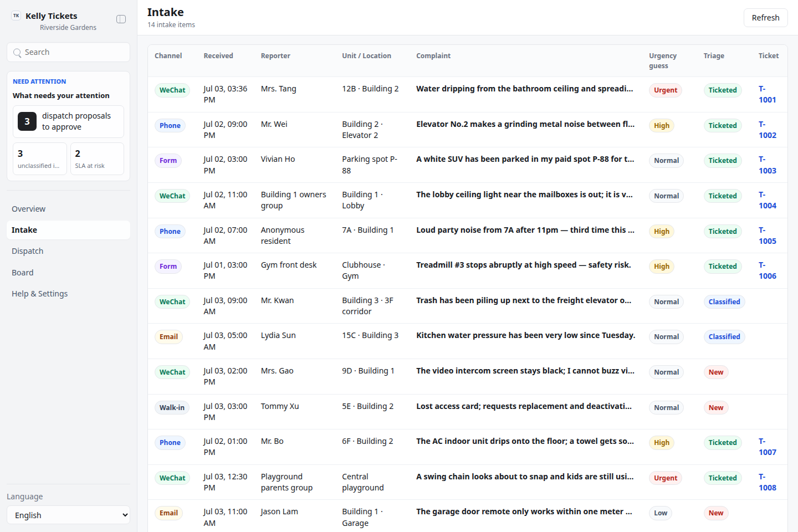Go to Overview in sidebar

point(68,209)
